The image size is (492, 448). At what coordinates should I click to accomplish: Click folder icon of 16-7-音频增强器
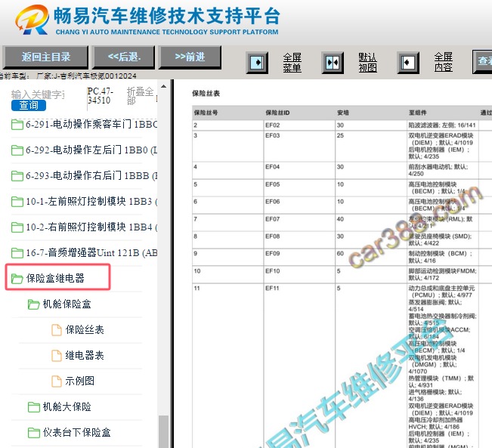click(17, 253)
